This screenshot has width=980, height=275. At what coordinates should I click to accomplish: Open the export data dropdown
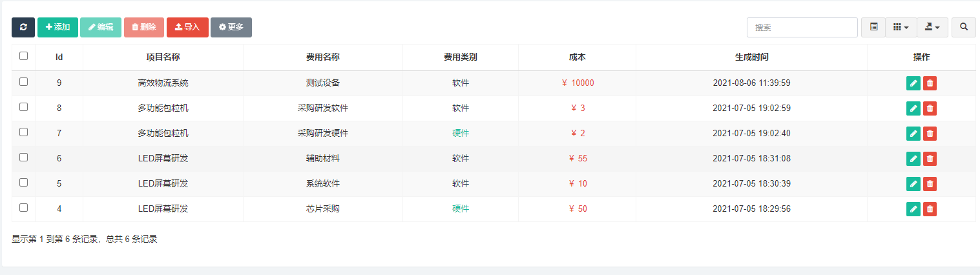pyautogui.click(x=932, y=27)
